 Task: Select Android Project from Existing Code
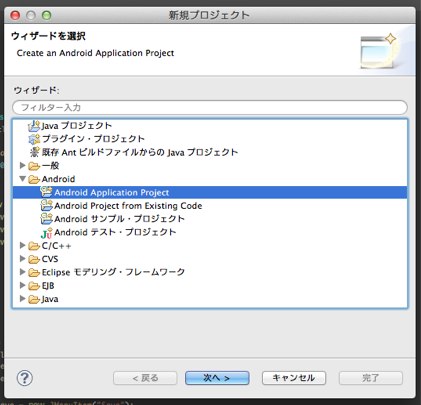point(128,206)
